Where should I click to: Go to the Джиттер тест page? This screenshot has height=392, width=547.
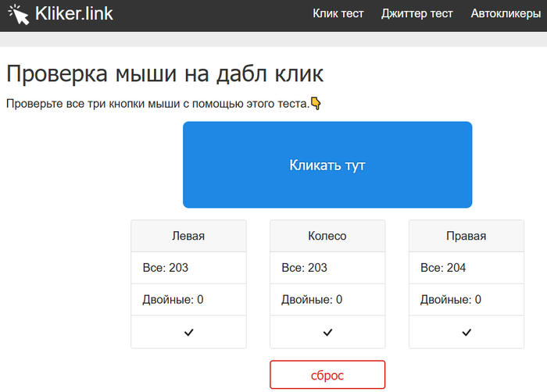[417, 13]
